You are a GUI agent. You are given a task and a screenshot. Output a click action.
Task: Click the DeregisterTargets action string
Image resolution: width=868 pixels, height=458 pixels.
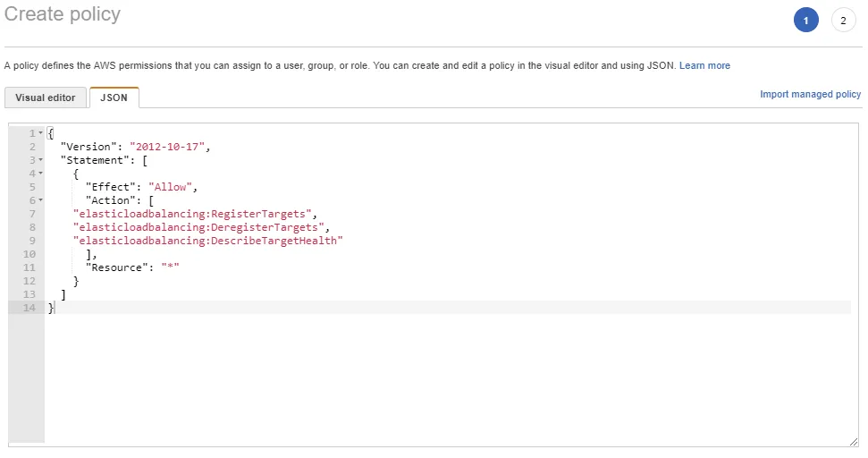click(198, 227)
